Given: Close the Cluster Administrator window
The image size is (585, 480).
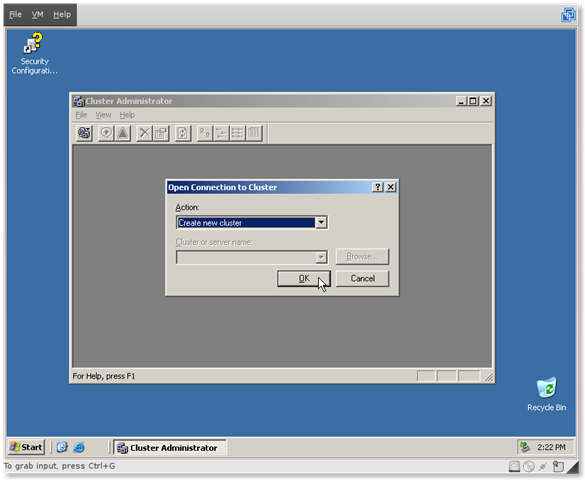Looking at the screenshot, I should [x=486, y=101].
